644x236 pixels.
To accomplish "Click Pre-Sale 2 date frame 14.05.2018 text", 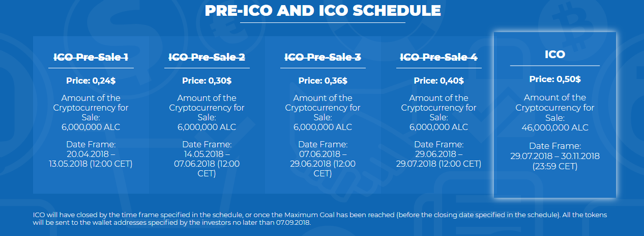I will click(x=207, y=154).
